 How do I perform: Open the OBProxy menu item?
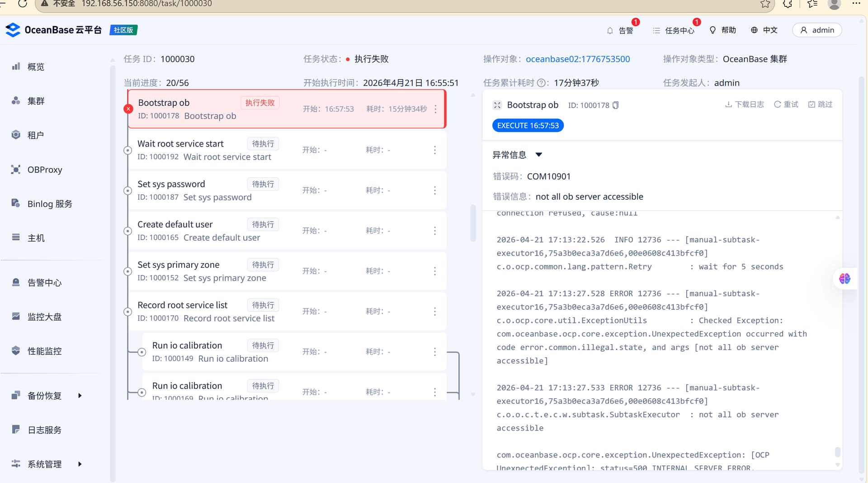pyautogui.click(x=44, y=170)
